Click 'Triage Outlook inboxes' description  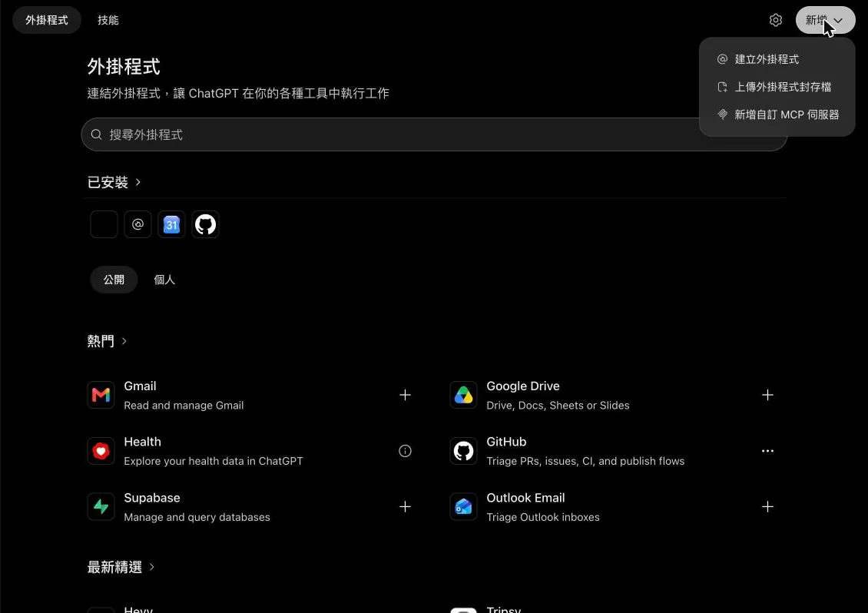pos(543,517)
